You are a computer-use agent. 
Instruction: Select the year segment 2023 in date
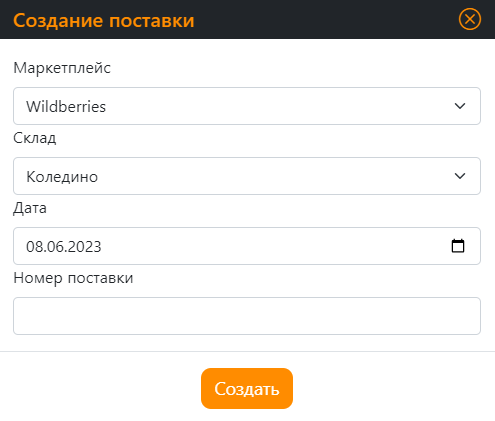83,247
